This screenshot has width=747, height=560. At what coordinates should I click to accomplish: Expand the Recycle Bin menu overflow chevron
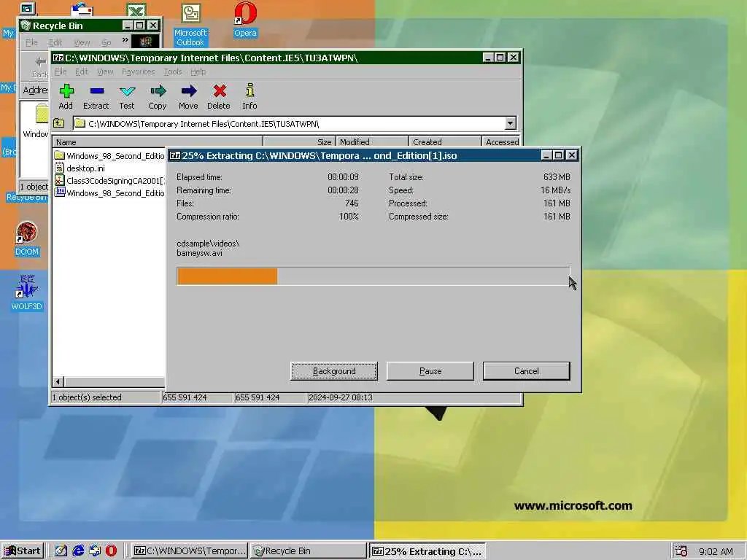pos(125,41)
